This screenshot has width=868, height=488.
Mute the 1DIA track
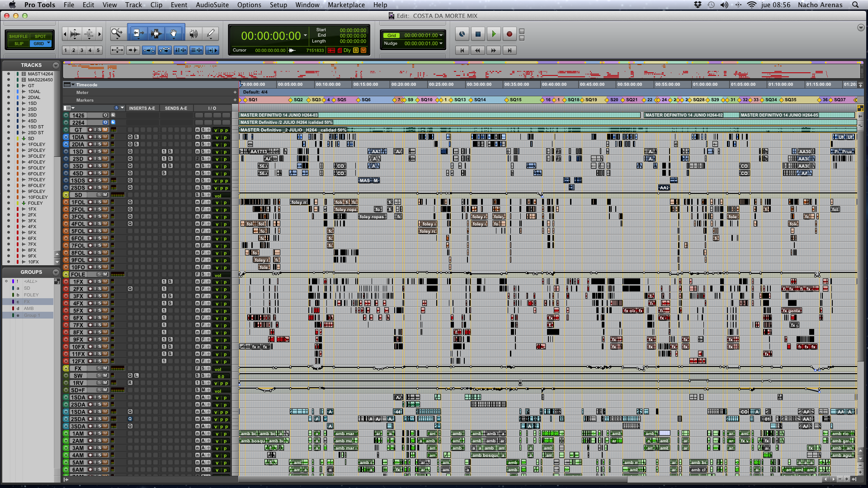105,137
